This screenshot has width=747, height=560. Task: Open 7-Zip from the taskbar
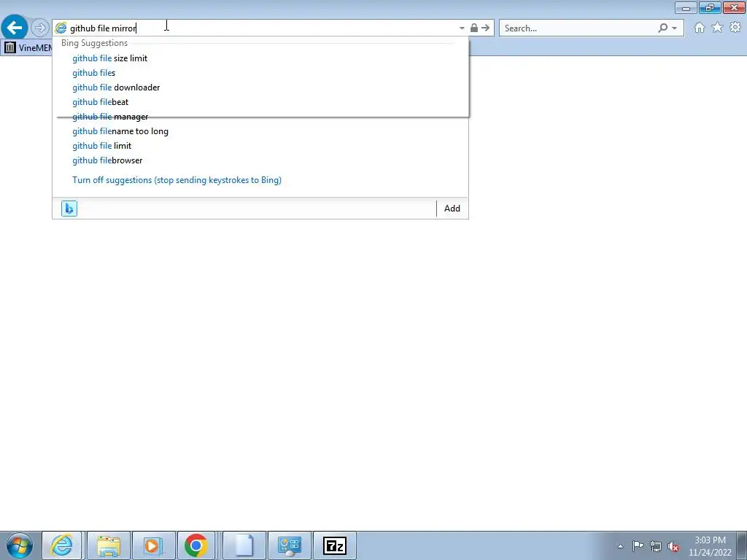(334, 545)
